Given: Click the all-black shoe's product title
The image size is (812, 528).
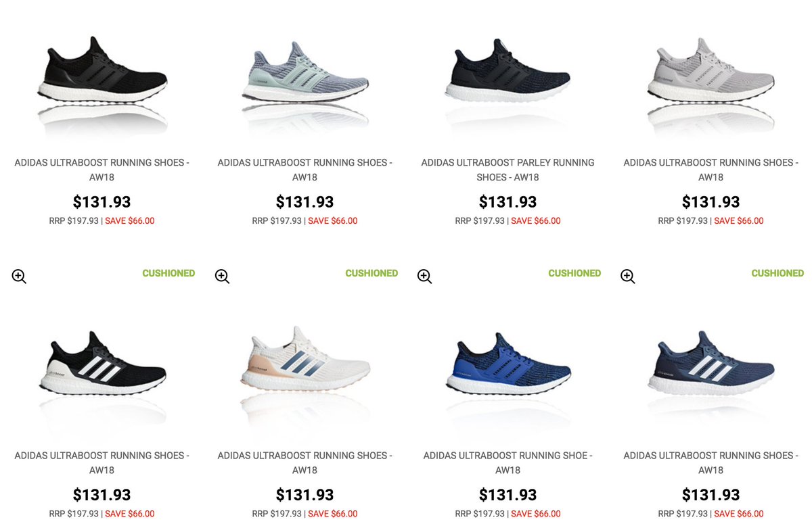Looking at the screenshot, I should click(101, 170).
